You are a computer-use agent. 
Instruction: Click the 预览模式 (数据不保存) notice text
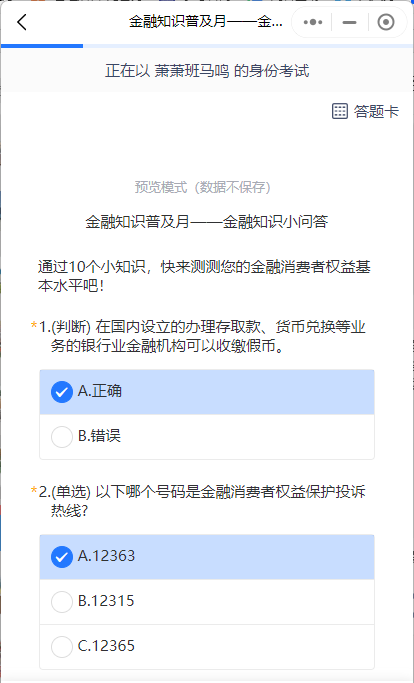(x=203, y=187)
